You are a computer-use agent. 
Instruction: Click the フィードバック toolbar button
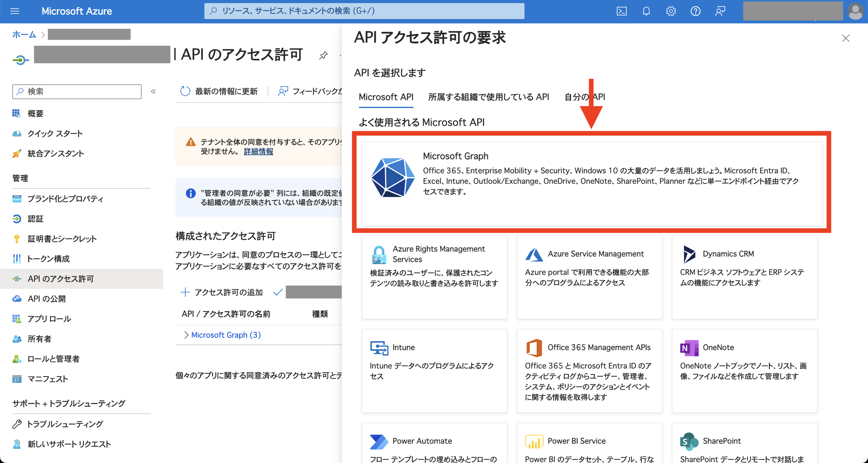click(x=310, y=91)
